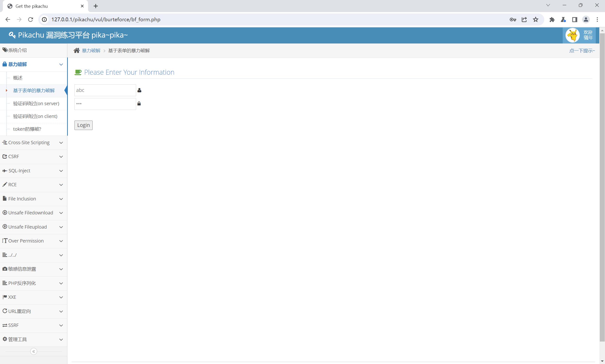The width and height of the screenshot is (605, 364).
Task: Open saved passwords key icon
Action: click(513, 19)
